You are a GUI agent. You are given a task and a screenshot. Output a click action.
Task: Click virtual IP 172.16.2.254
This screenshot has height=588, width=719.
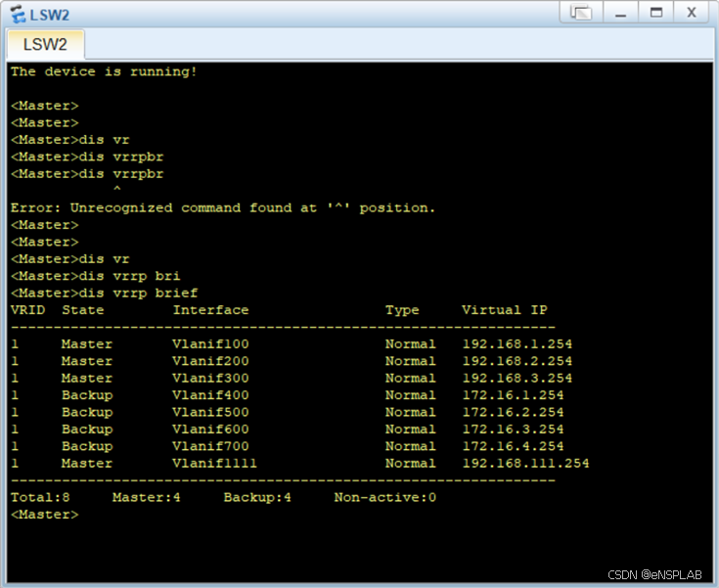pos(514,412)
